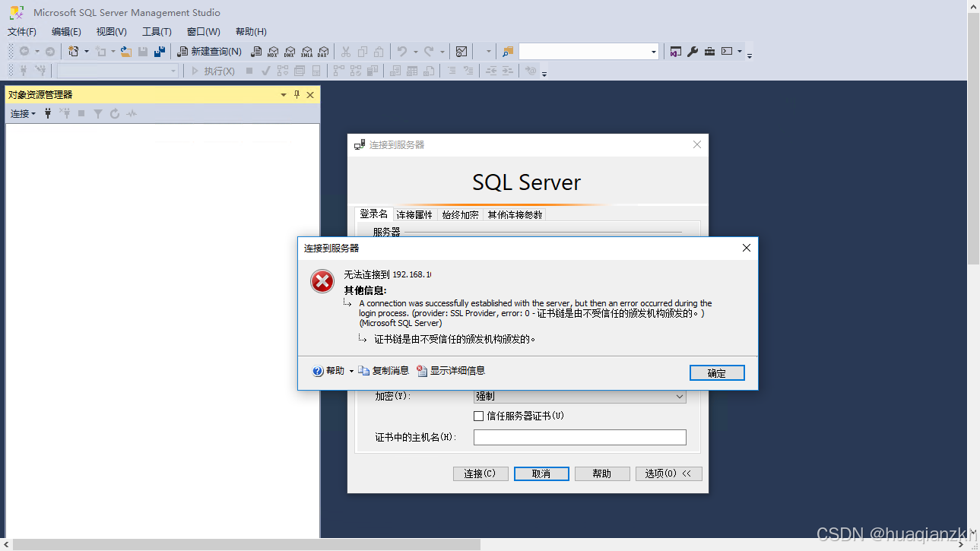This screenshot has height=551, width=980.
Task: Switch to the 连接属性 tab
Action: click(414, 215)
